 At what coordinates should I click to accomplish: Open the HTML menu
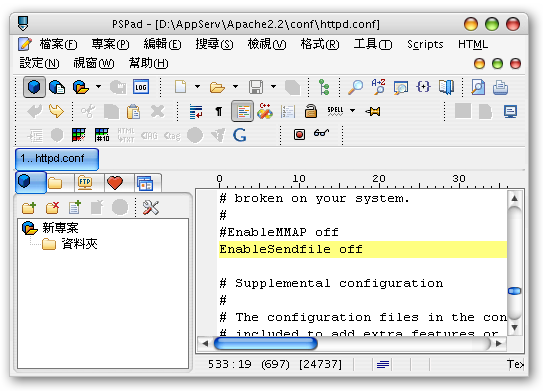(x=473, y=44)
